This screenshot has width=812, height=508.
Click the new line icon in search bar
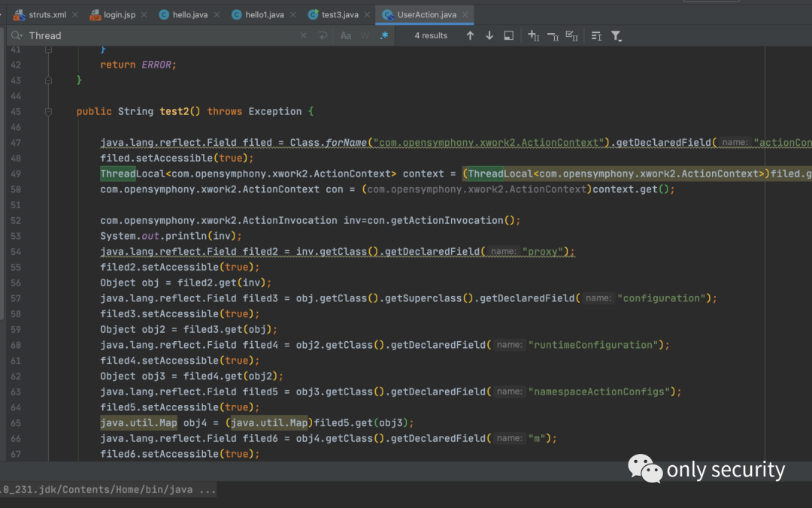323,36
